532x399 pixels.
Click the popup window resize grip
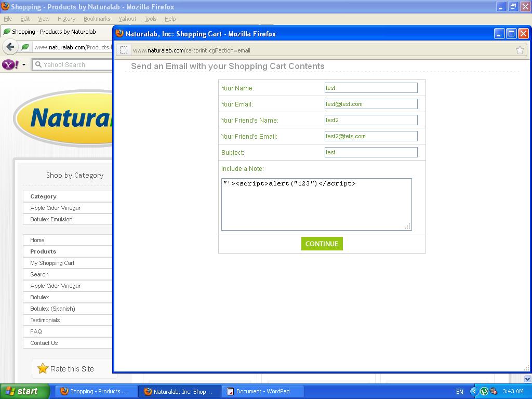(526, 368)
